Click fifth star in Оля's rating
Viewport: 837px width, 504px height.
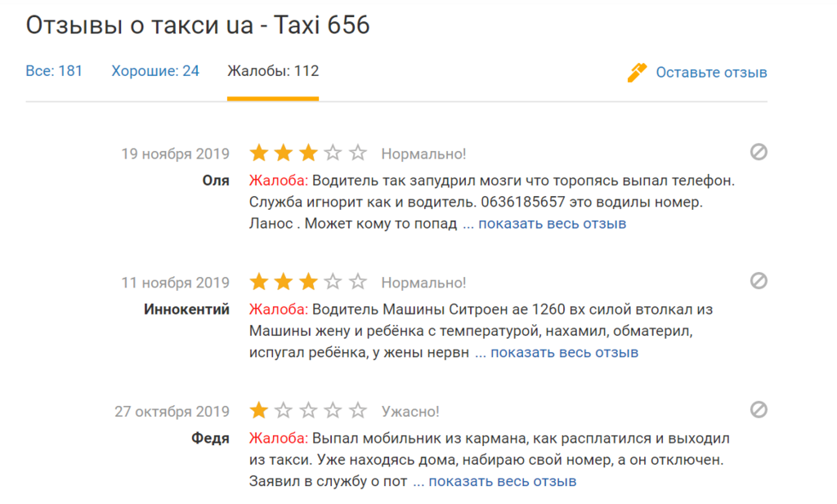358,153
